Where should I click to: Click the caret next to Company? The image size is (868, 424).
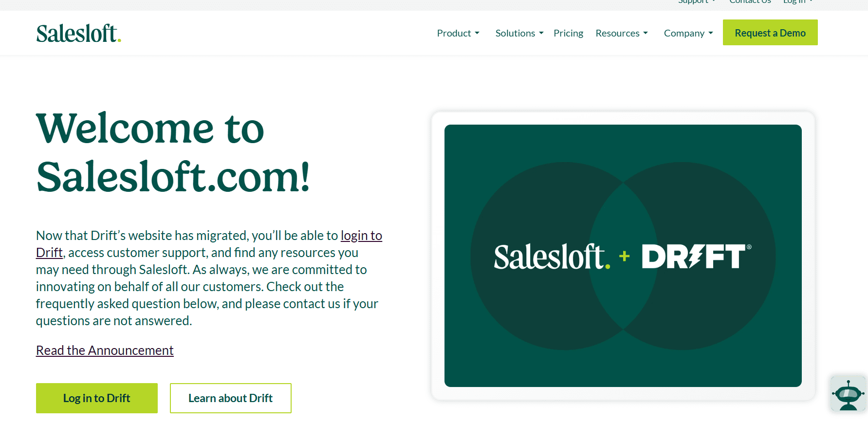pos(711,33)
